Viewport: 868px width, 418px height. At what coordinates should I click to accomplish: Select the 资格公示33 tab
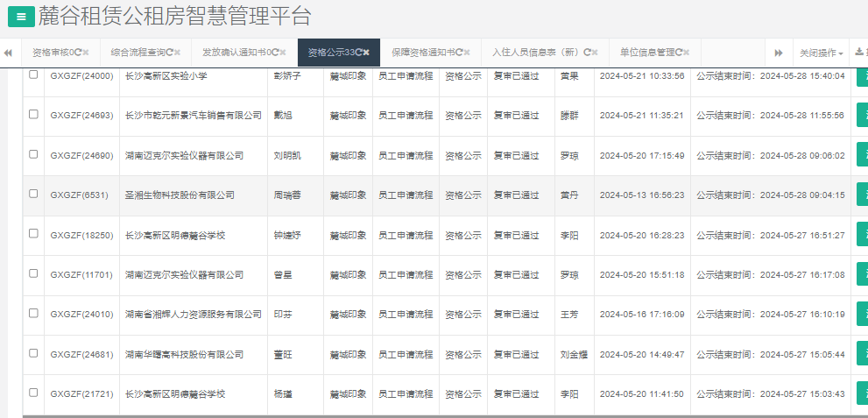pos(331,53)
